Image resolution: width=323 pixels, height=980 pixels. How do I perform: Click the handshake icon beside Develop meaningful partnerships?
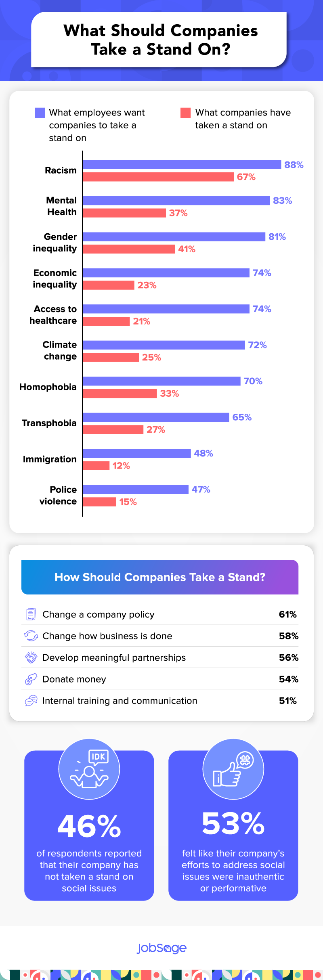[x=31, y=658]
